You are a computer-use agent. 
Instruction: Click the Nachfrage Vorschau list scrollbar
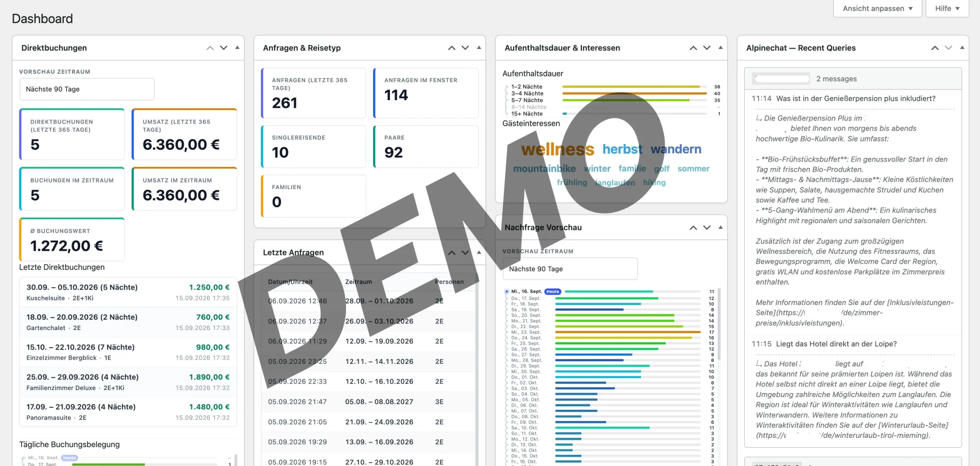coord(719,324)
